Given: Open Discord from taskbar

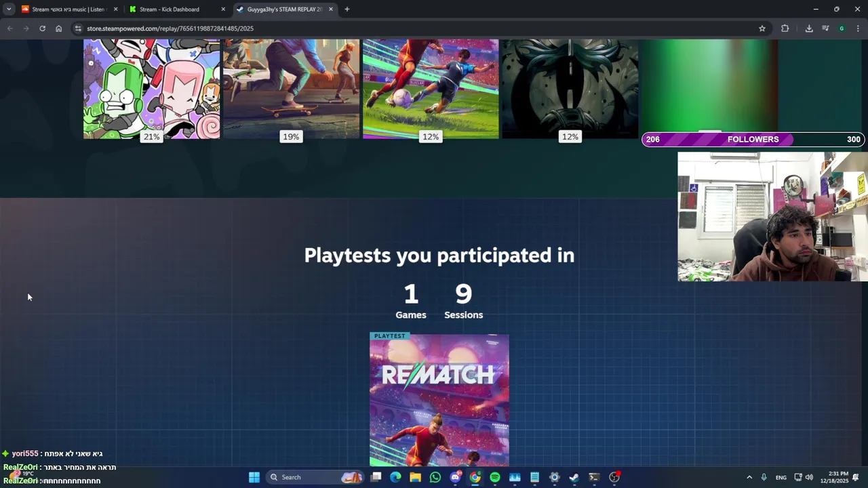Looking at the screenshot, I should click(x=455, y=477).
